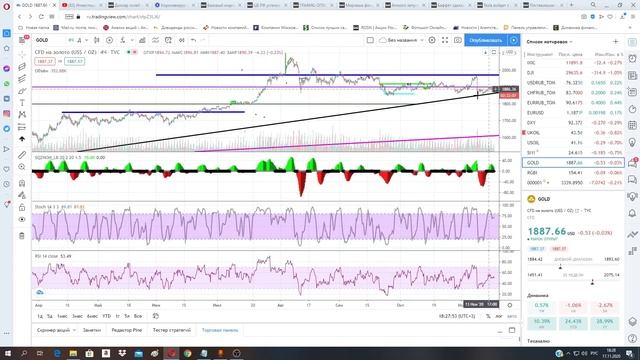
Task: Click the trash remove drawings icon
Action: [x=22, y=236]
